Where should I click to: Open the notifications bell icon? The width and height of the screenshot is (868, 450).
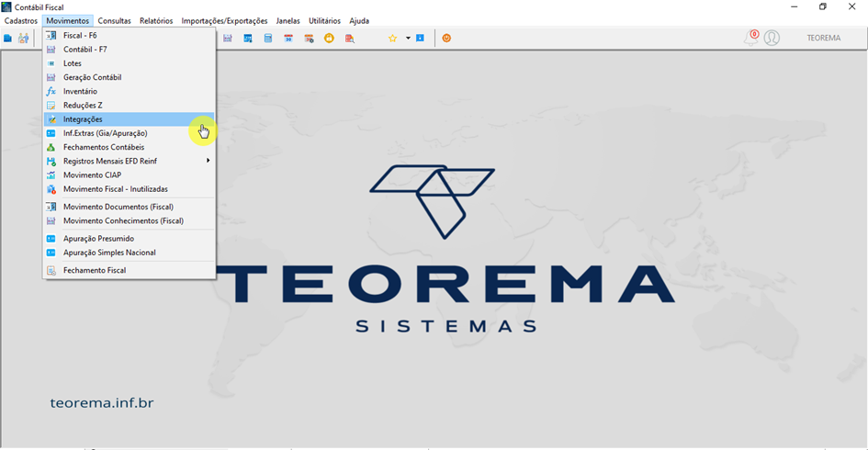[751, 38]
